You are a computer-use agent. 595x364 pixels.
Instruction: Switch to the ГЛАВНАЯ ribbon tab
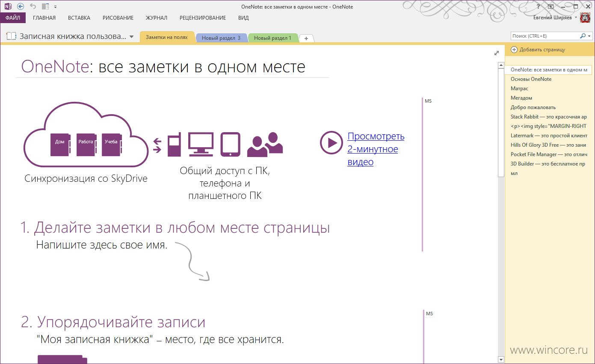[x=44, y=18]
